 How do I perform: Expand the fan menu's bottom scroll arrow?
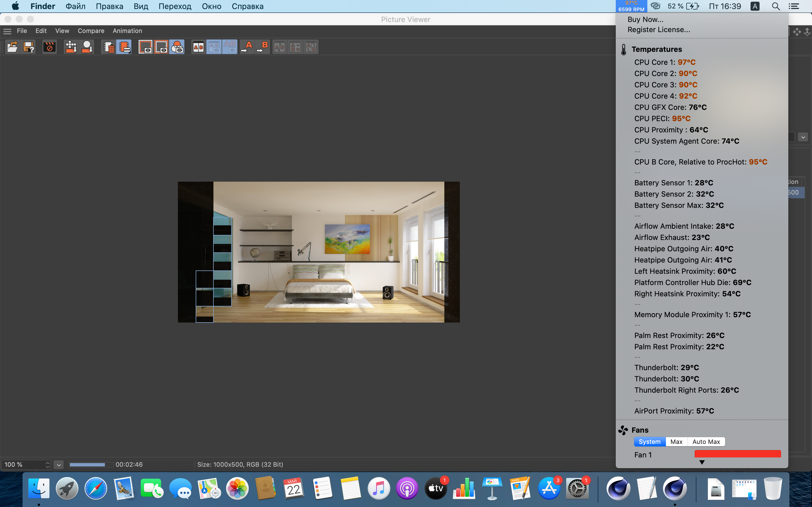coord(702,462)
